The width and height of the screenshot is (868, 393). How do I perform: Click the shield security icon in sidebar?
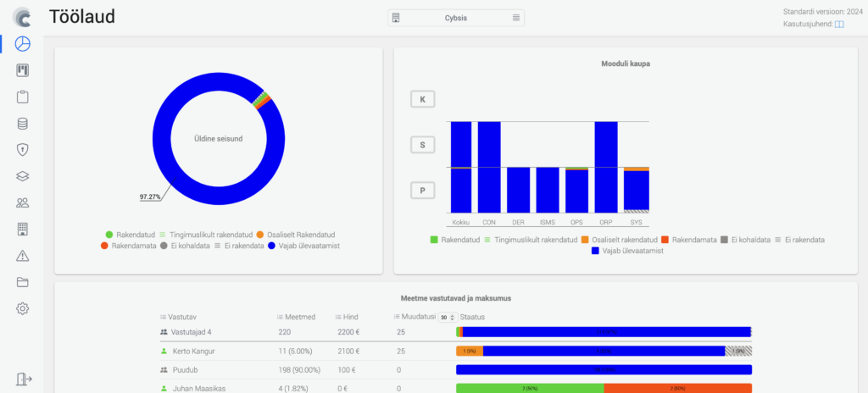[x=23, y=150]
